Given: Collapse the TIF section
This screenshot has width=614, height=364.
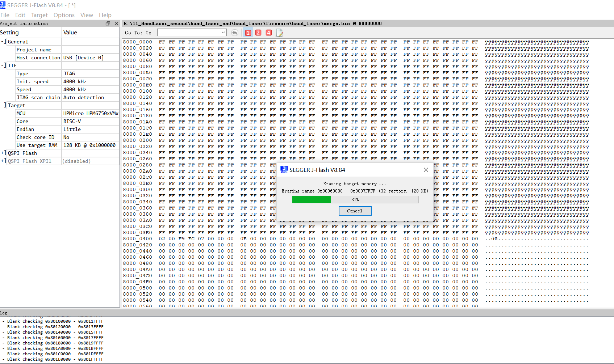Looking at the screenshot, I should [3, 65].
